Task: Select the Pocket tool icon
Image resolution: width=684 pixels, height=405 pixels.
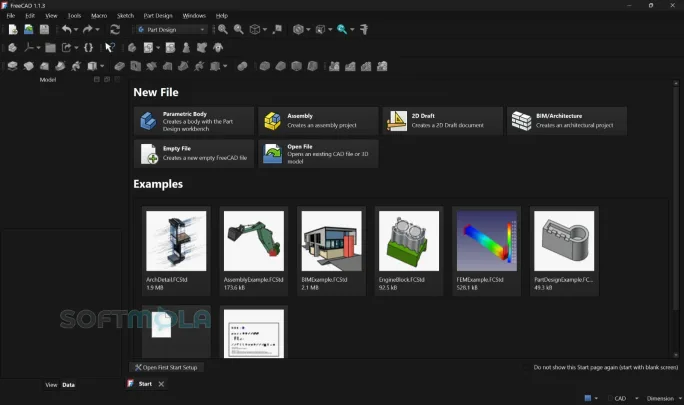Action: (x=119, y=66)
